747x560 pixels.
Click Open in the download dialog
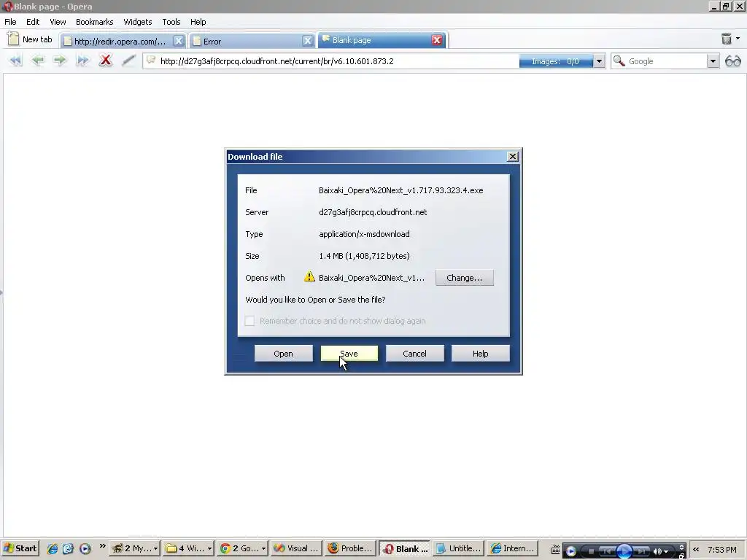pyautogui.click(x=284, y=354)
